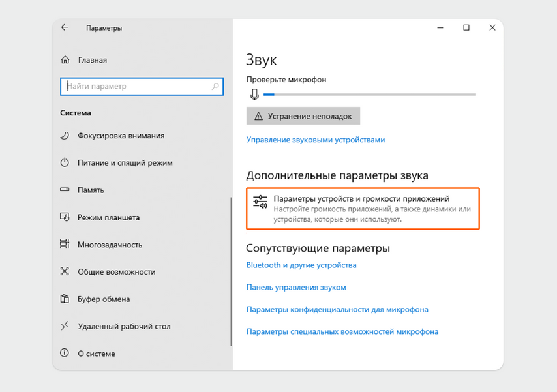Open Режим планшета section
Image resolution: width=557 pixels, height=392 pixels.
pos(109,217)
